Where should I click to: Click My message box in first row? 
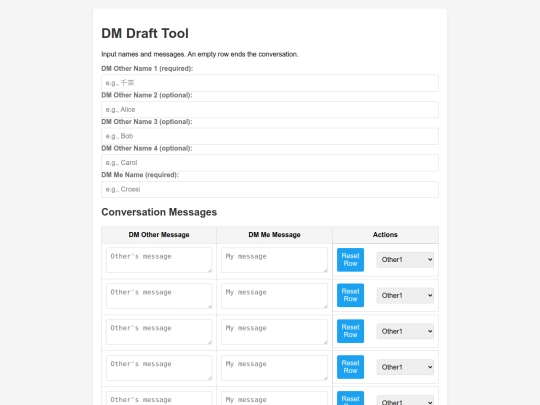point(274,260)
